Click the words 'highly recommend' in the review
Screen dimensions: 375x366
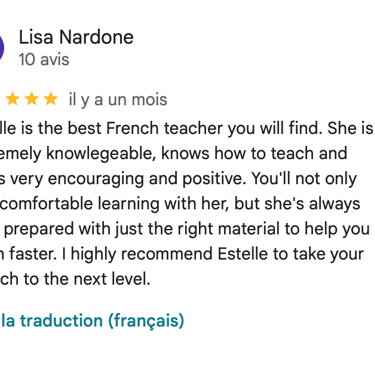click(143, 254)
